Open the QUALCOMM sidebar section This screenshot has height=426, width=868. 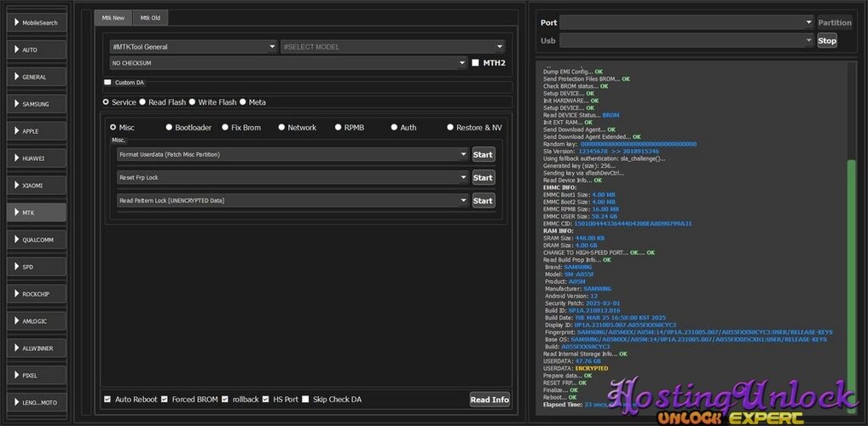[x=37, y=239]
